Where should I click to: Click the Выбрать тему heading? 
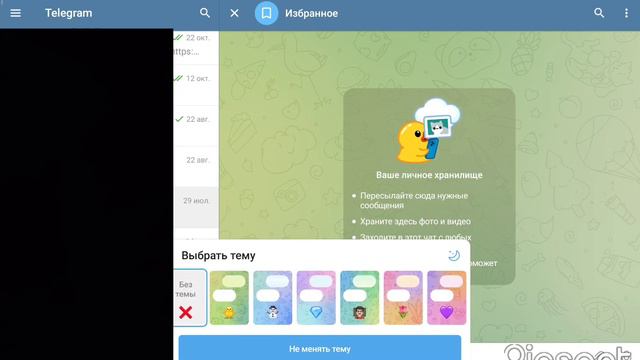pos(218,256)
